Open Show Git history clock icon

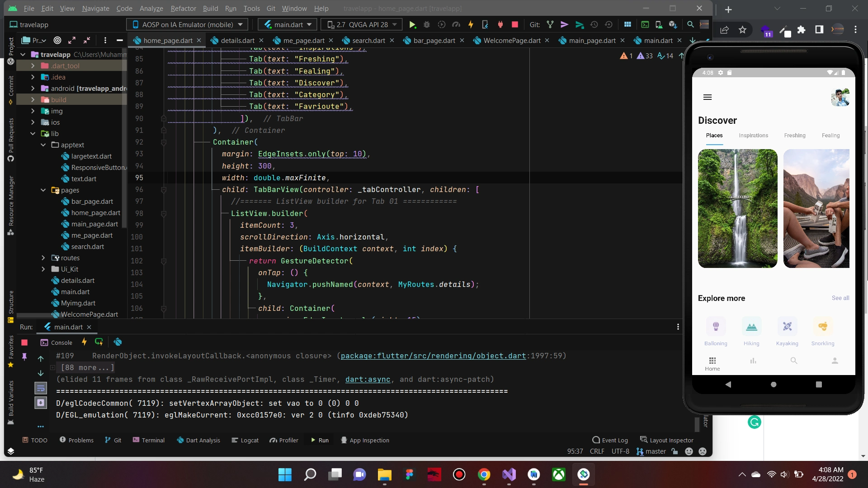(x=594, y=25)
